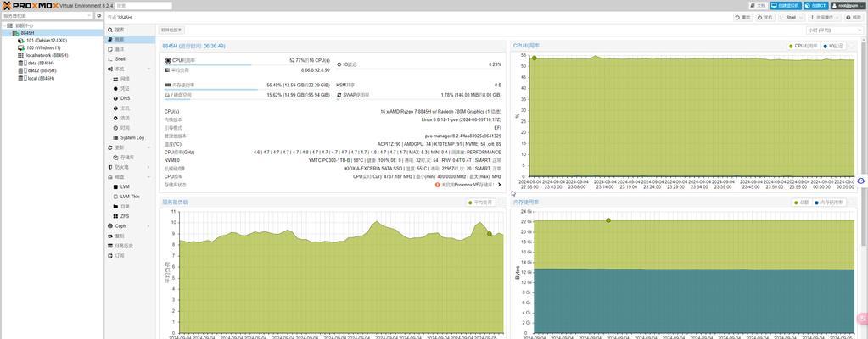Expand the Updates submenu arrow
868x339 pixels.
[x=148, y=147]
